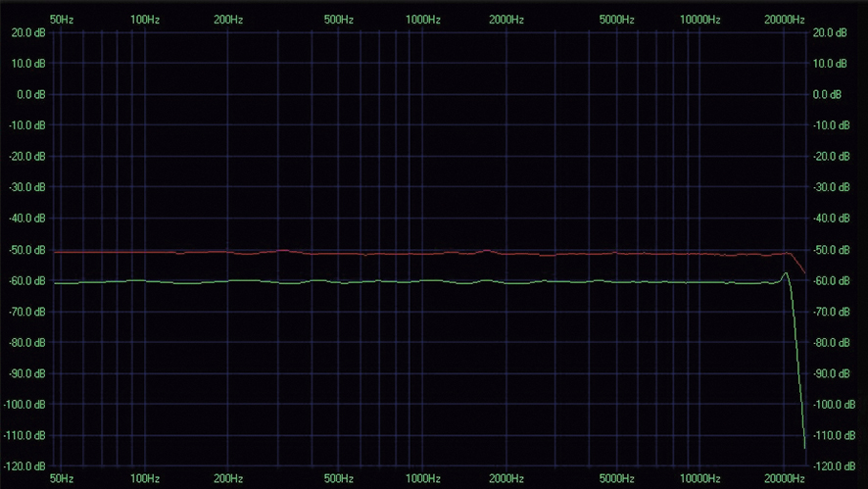
Task: Click the 20000Hz label on bottom axis
Action: [785, 478]
